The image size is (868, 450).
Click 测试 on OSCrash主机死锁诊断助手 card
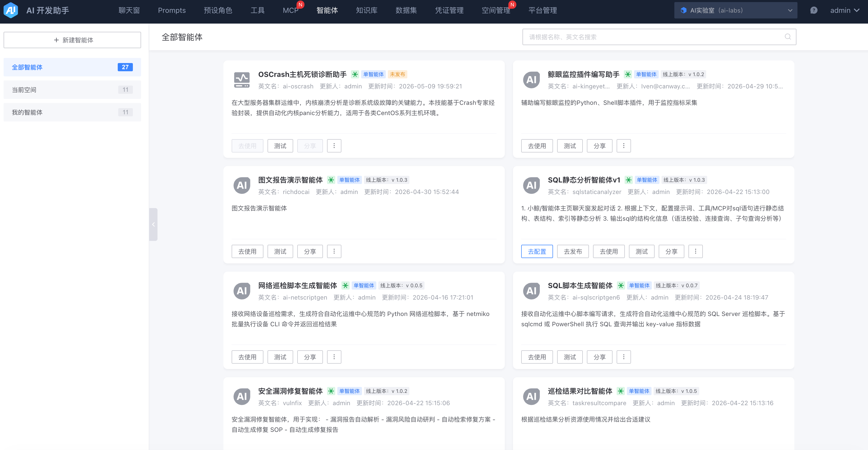280,146
